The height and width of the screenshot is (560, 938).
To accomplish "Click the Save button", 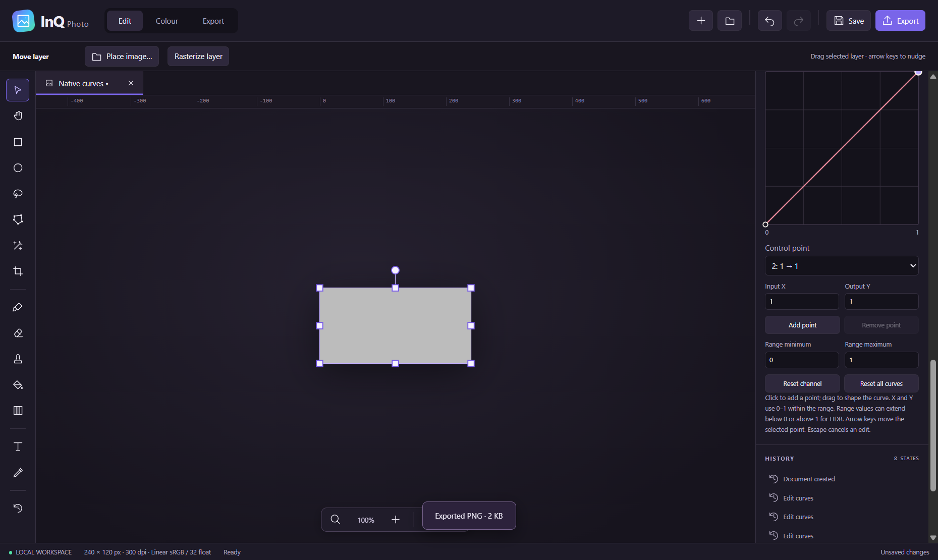I will [x=849, y=21].
